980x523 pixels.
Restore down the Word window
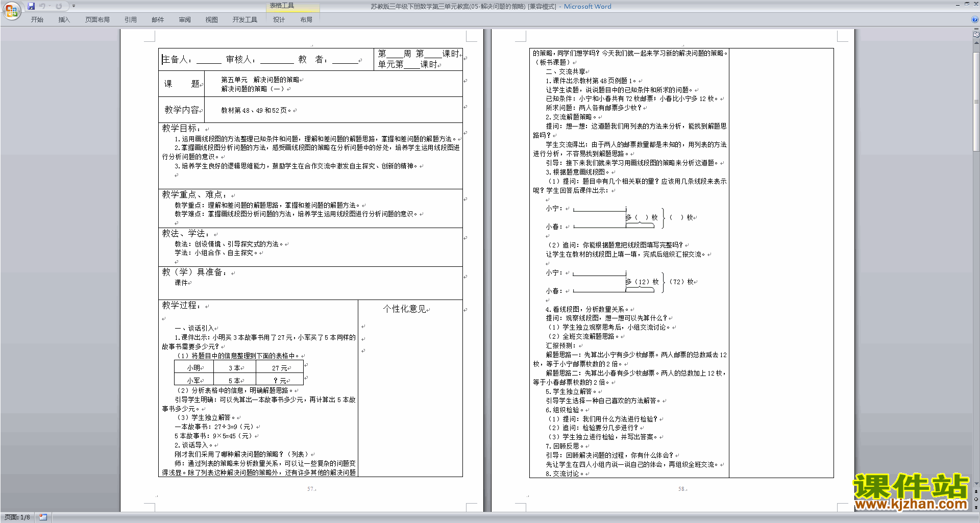point(967,4)
